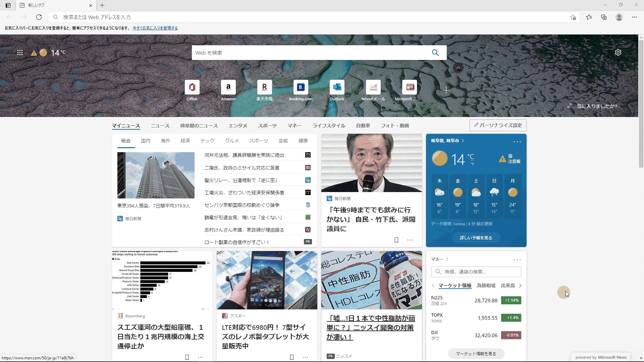
Task: Collapse the quick links row chevron
Action: [459, 68]
